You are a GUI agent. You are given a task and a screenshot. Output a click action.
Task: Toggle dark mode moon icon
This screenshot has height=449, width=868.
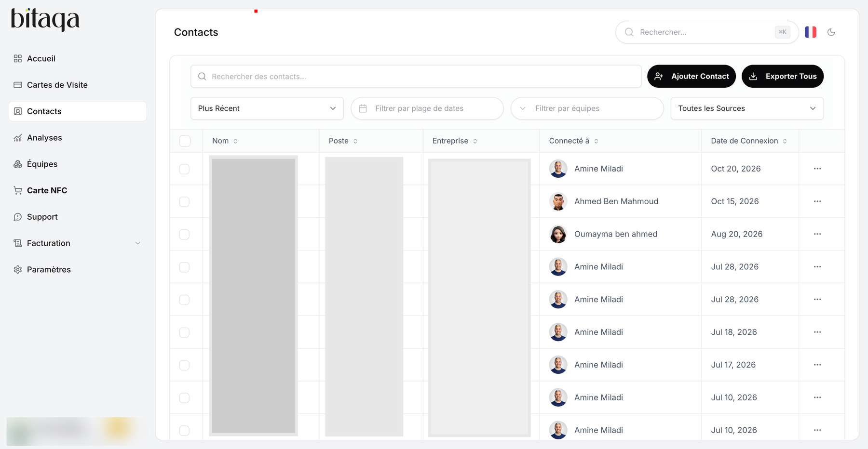(831, 32)
